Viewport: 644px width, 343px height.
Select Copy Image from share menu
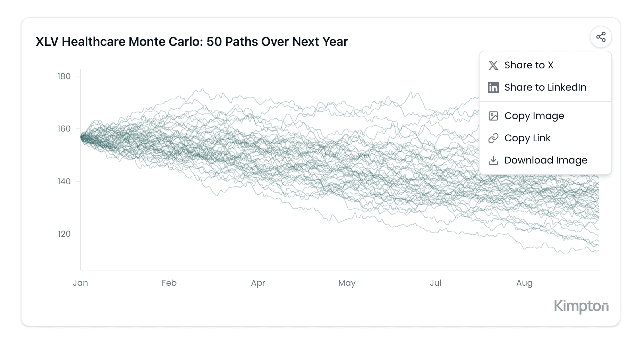(534, 116)
